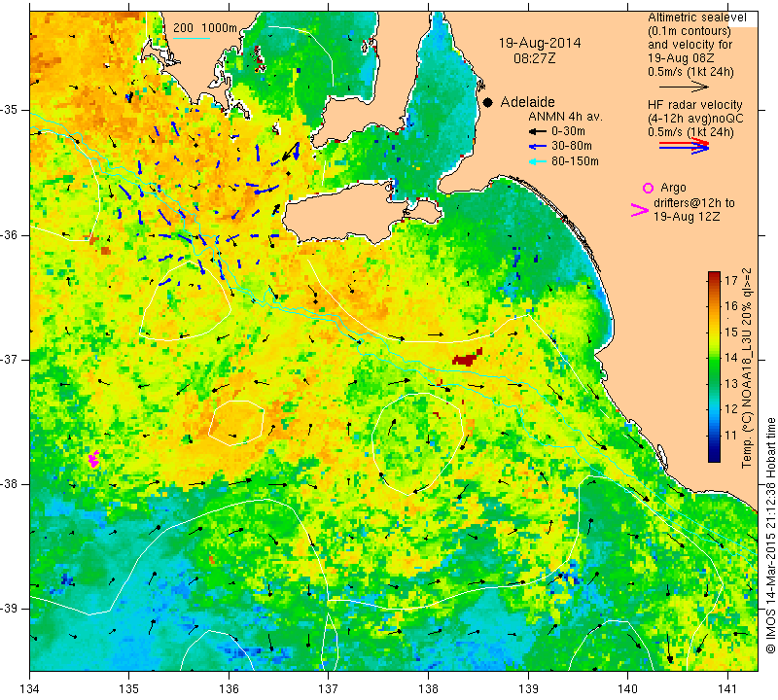Click the '30-80m' depth label
Viewport: 778px width, 700px height.
coord(571,146)
